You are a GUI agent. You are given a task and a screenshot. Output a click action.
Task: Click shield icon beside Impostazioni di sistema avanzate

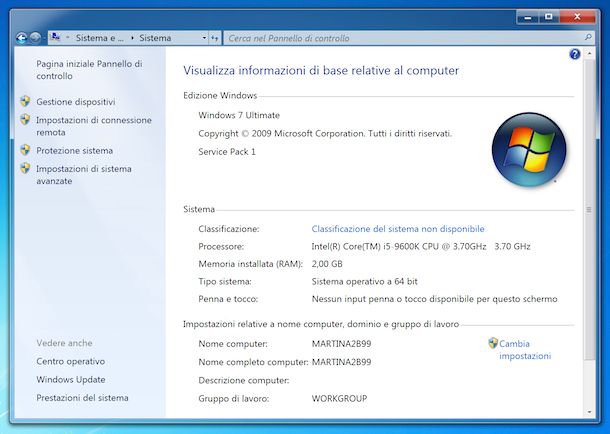25,168
